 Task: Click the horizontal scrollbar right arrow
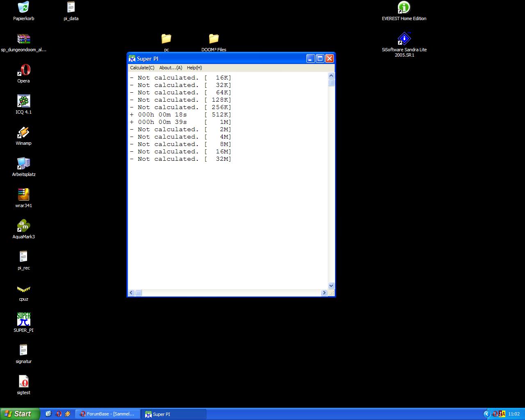(x=324, y=293)
